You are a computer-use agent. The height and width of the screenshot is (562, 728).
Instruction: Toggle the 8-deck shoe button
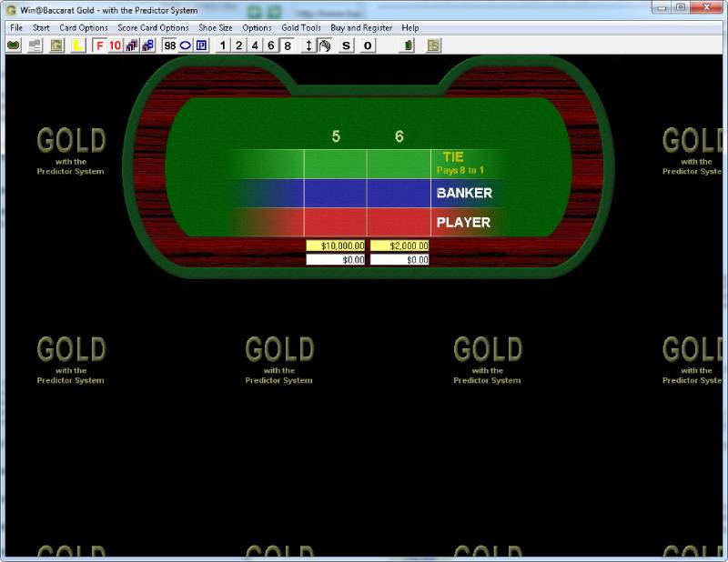pyautogui.click(x=288, y=45)
